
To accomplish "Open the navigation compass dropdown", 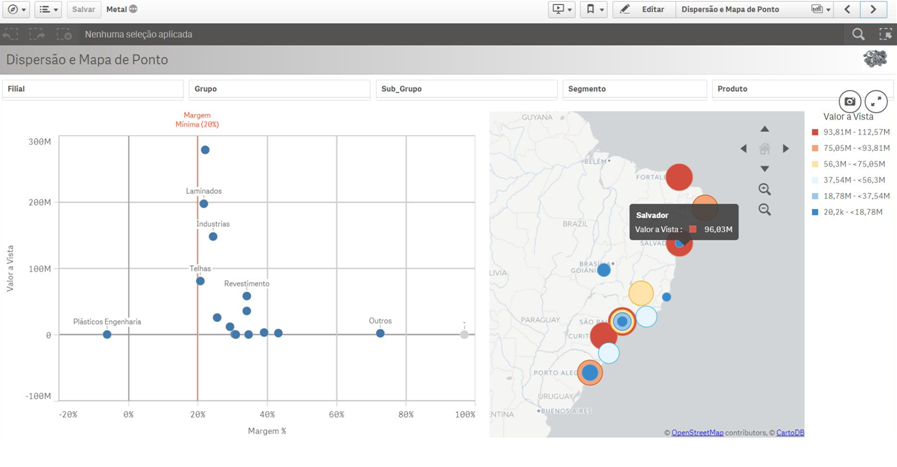I will click(17, 10).
